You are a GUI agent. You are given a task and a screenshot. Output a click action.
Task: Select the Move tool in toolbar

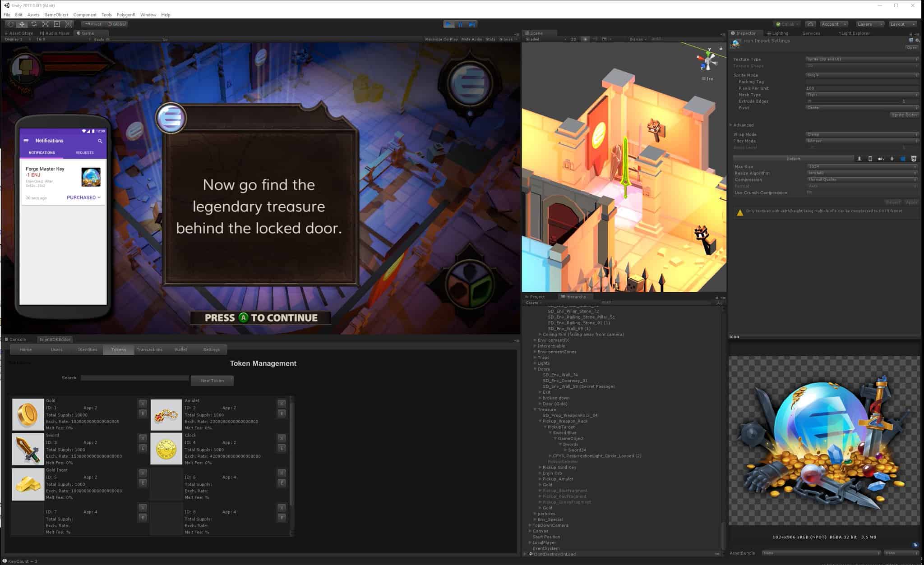[x=22, y=24]
